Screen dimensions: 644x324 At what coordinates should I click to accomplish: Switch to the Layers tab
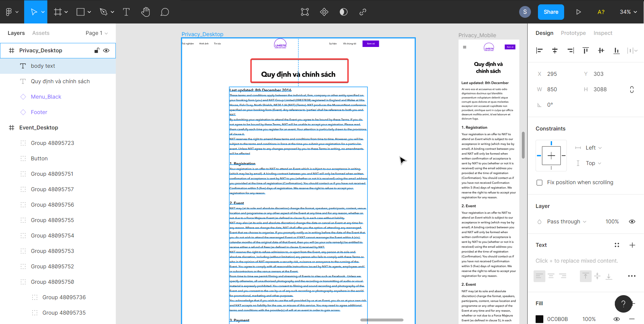pos(16,33)
